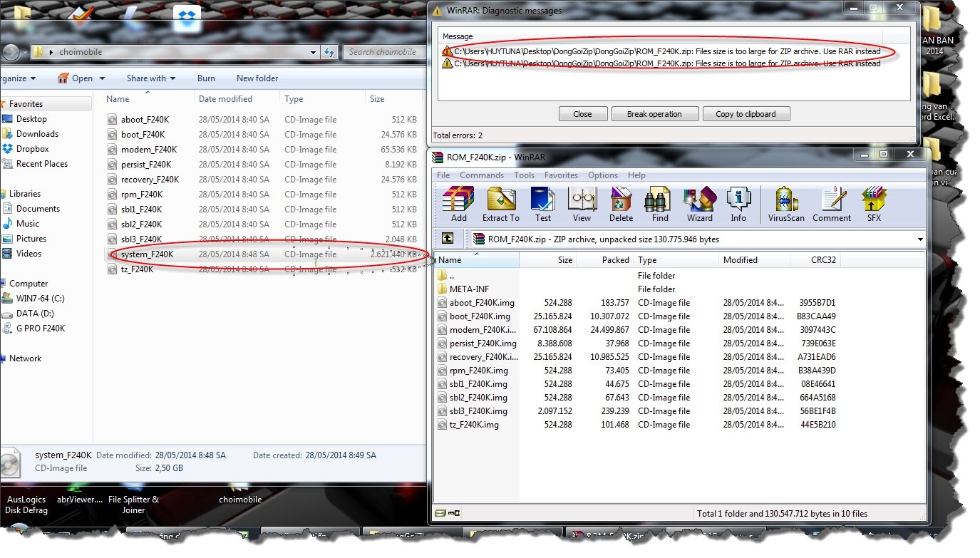
Task: Click the Add icon in WinRAR toolbar
Action: click(458, 205)
